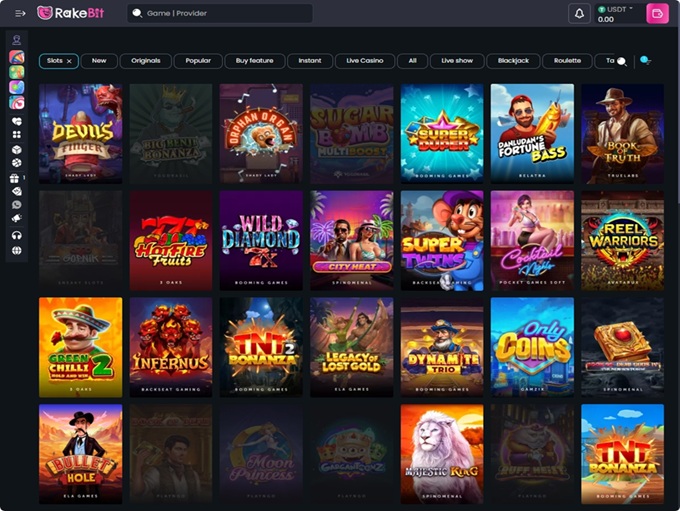
Task: Open the Big Benji Bonanza game
Action: pyautogui.click(x=171, y=134)
